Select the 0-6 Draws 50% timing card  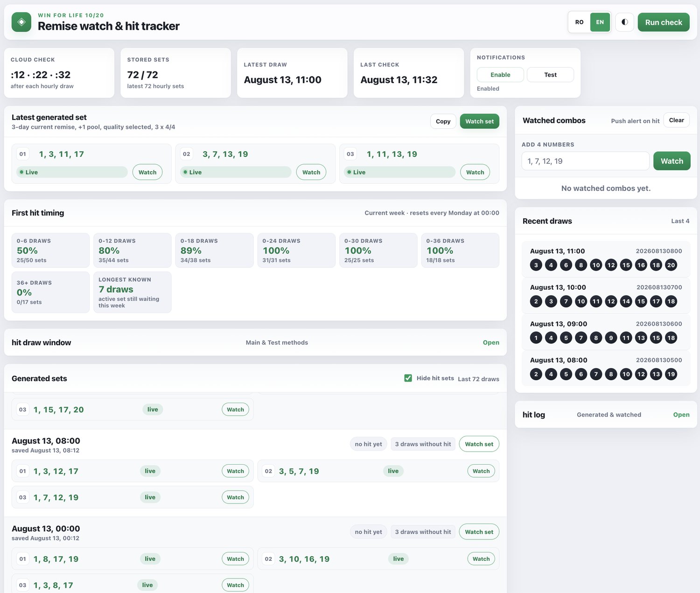coord(50,251)
